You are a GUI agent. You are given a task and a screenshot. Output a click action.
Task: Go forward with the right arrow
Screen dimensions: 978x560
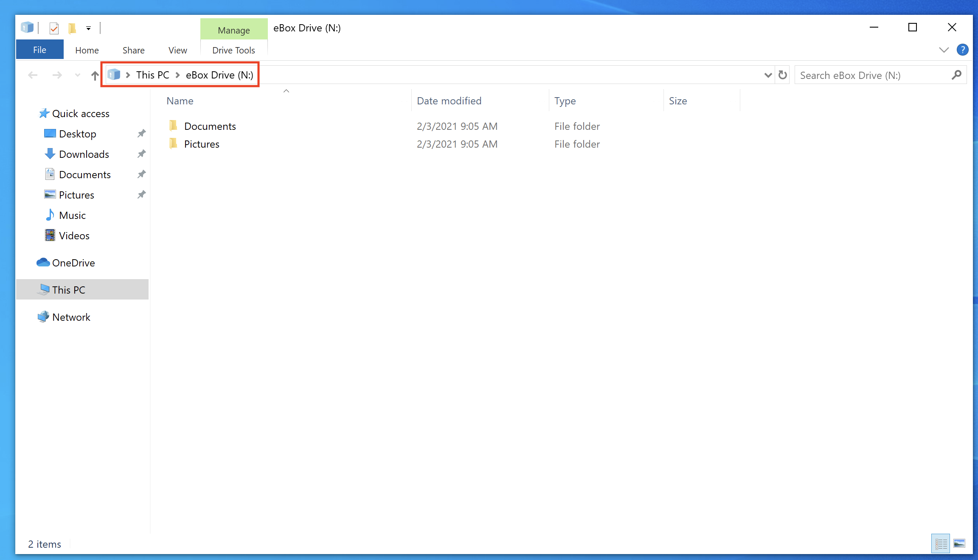(57, 75)
